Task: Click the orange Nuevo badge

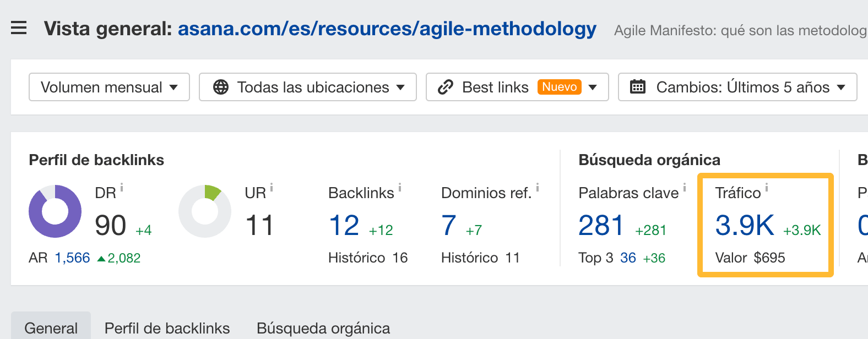Action: coord(560,87)
